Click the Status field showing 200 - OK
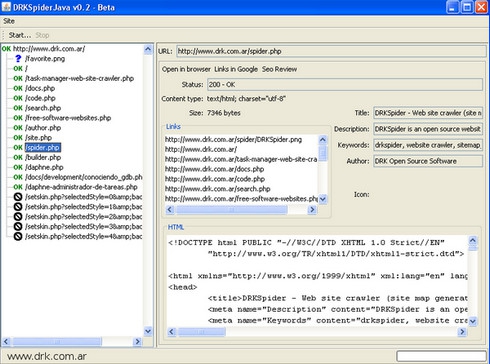The image size is (490, 364). (345, 85)
